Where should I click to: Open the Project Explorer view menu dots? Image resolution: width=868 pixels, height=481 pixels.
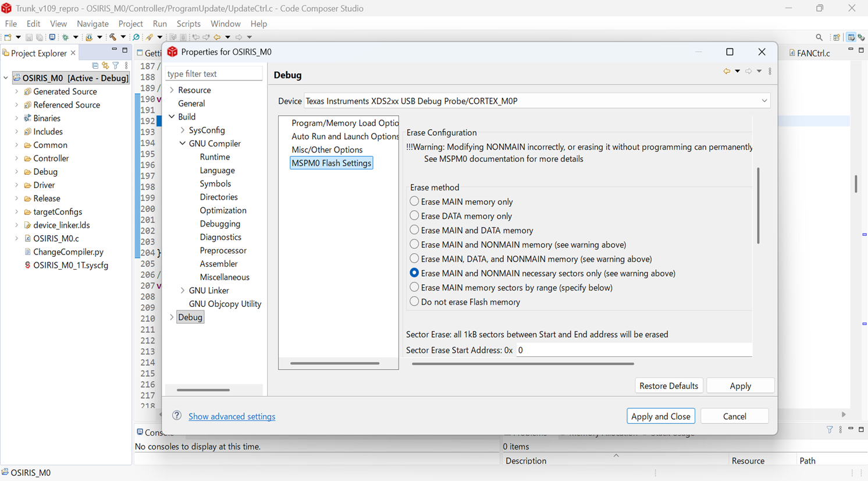pyautogui.click(x=126, y=66)
